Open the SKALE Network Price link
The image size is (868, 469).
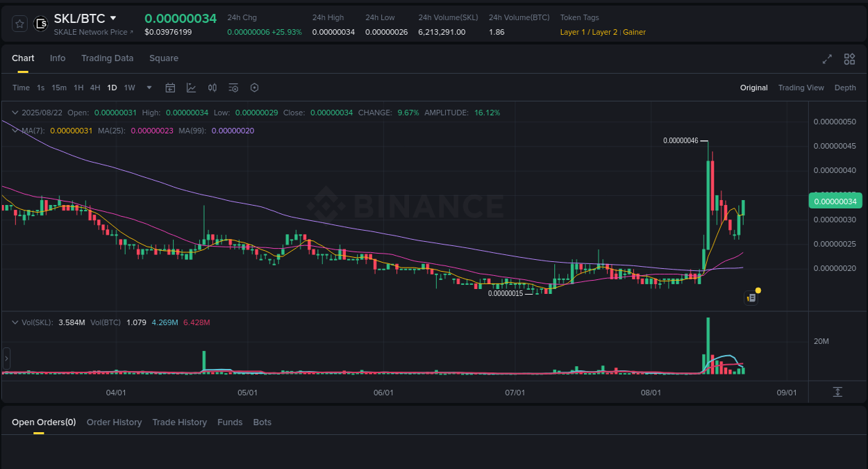[x=94, y=32]
